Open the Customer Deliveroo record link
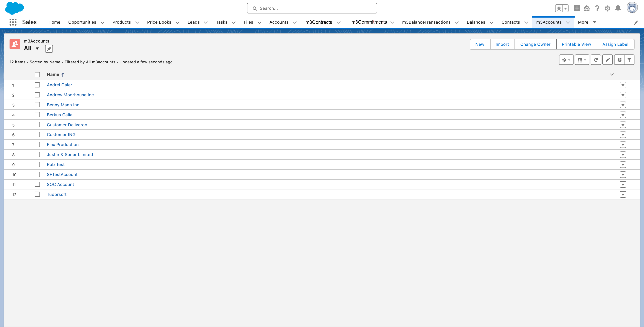 coord(67,125)
